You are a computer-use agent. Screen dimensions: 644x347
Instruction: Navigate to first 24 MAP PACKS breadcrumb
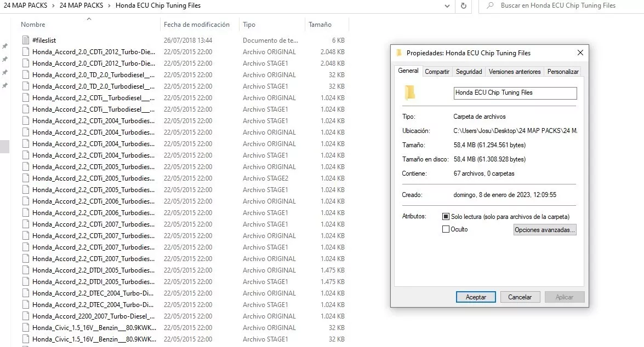(x=25, y=5)
